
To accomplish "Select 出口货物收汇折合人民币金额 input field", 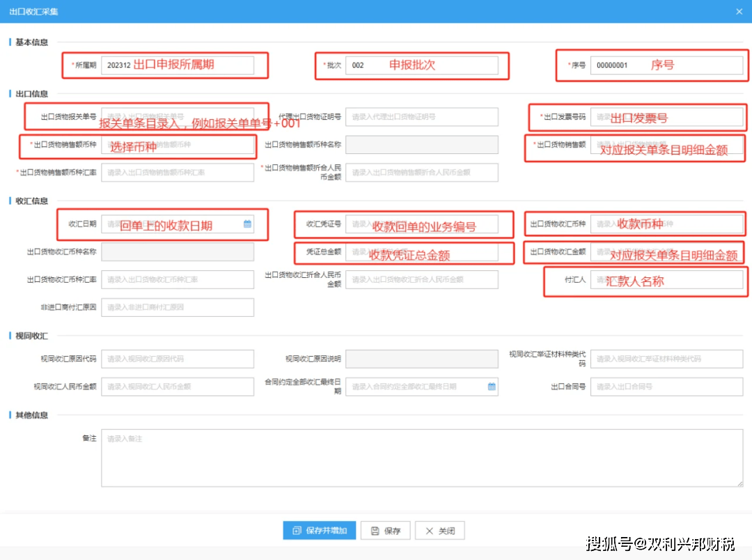I will coord(421,280).
